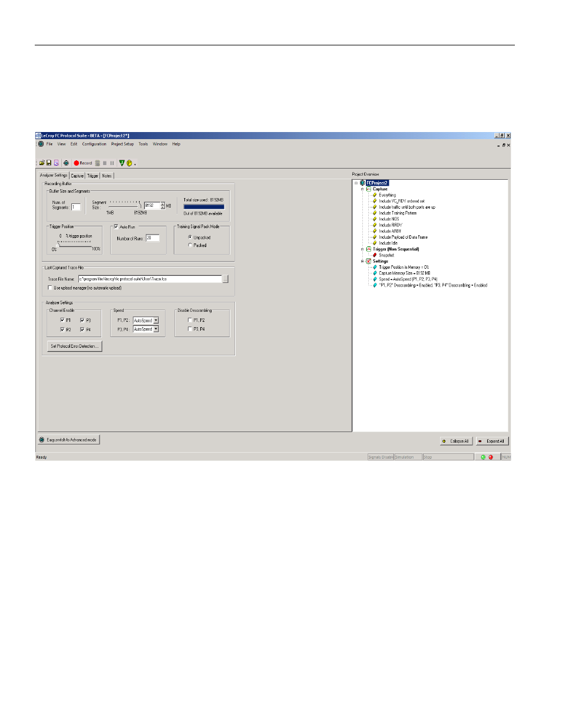Click the Segment Size spinner arrows
Screen dimensions: 562x728
(163, 206)
